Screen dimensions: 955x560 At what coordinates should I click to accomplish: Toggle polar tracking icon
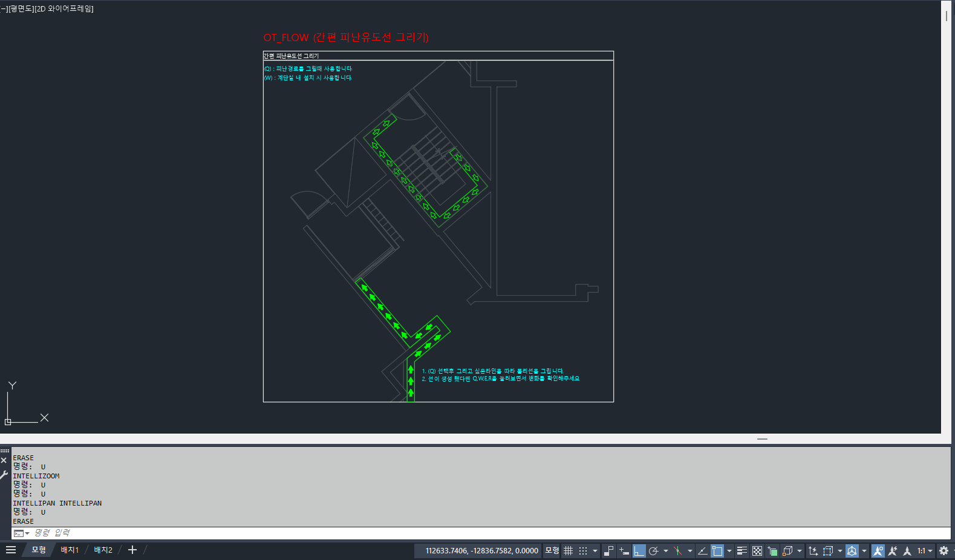(x=653, y=551)
